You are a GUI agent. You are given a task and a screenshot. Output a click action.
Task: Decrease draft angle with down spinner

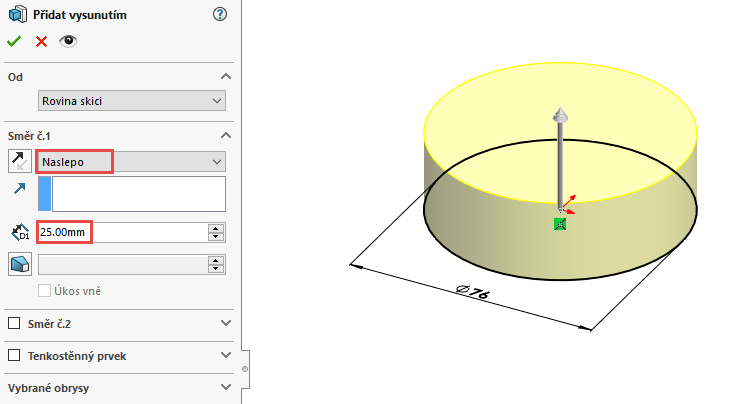pos(216,269)
